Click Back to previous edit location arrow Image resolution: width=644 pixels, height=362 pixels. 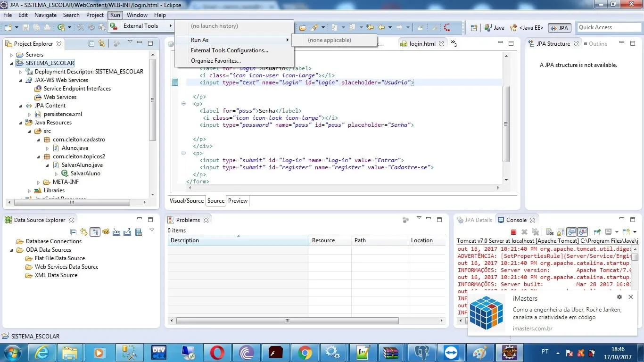370,28
